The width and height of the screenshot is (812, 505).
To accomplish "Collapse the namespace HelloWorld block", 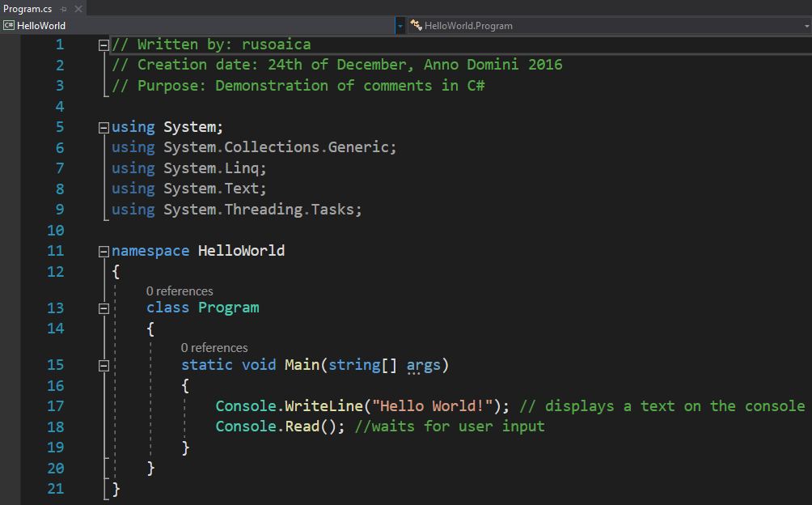I will tap(104, 252).
